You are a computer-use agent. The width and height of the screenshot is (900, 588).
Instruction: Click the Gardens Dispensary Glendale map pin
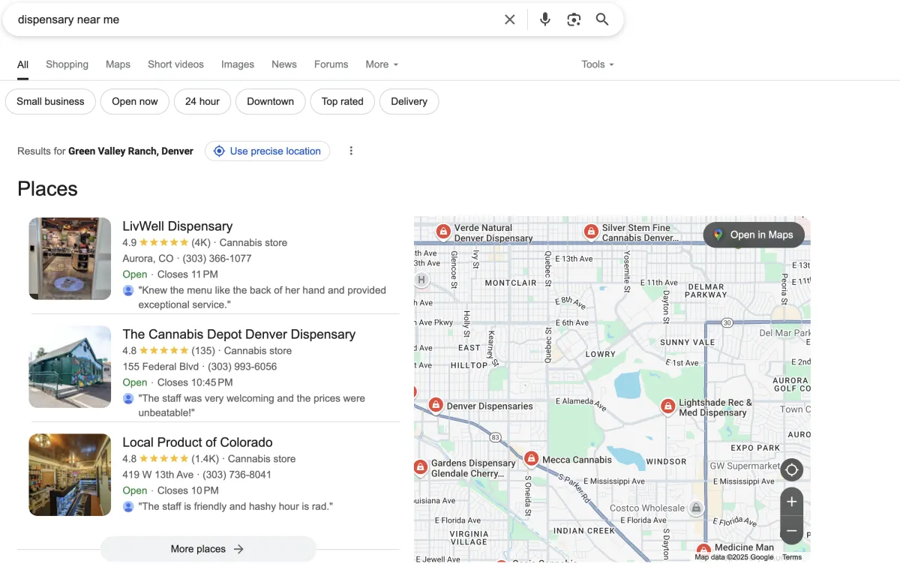click(420, 467)
